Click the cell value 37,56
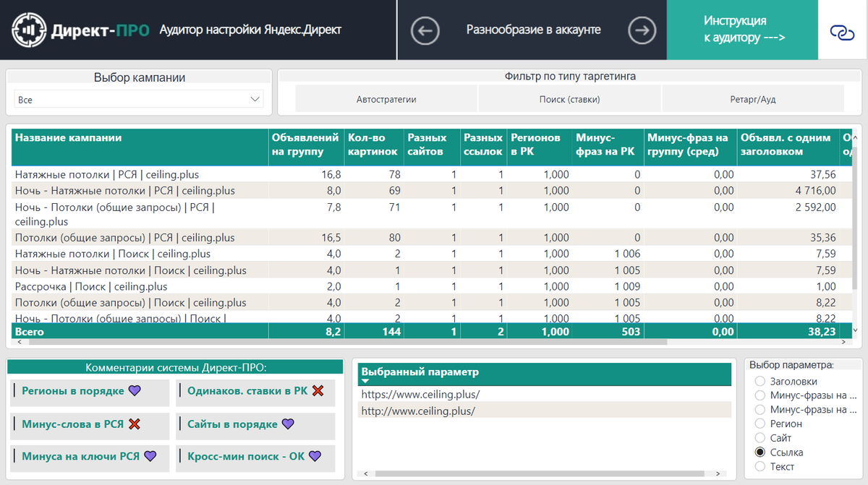The height and width of the screenshot is (485, 868). tap(823, 174)
